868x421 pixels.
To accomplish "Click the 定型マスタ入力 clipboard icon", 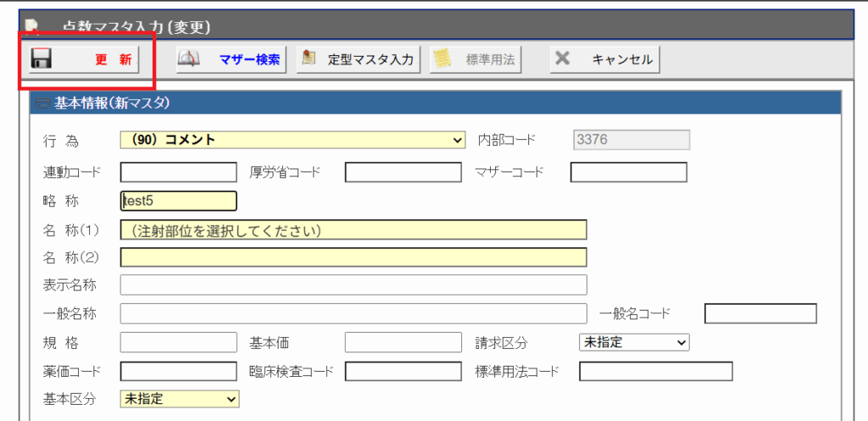I will pos(309,59).
